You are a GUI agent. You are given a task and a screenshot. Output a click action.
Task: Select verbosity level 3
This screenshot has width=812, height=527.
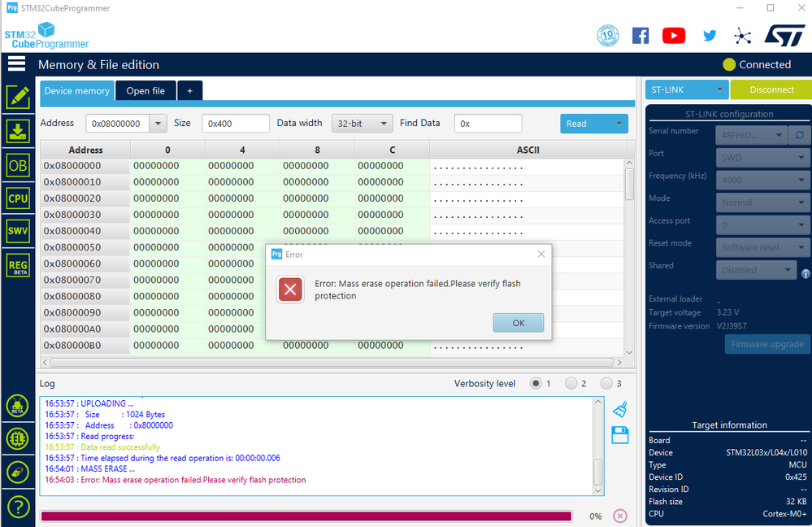point(606,384)
